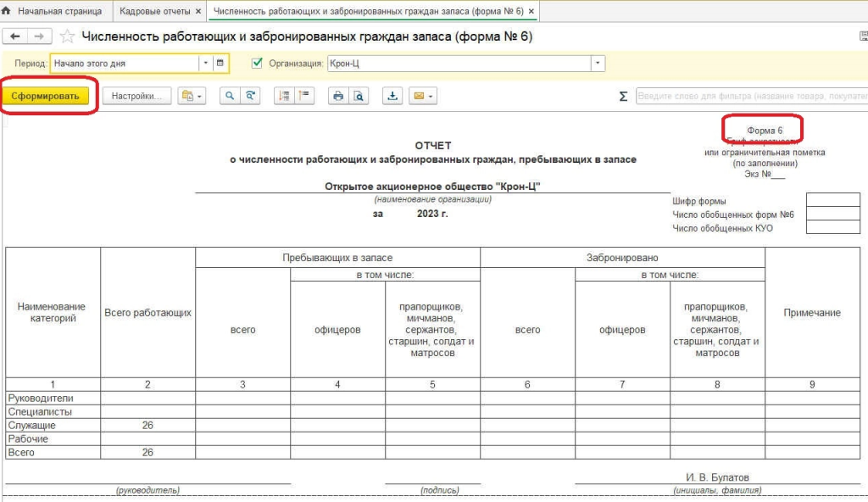The width and height of the screenshot is (868, 502).
Task: Toggle the Организация checkbox
Action: [257, 63]
